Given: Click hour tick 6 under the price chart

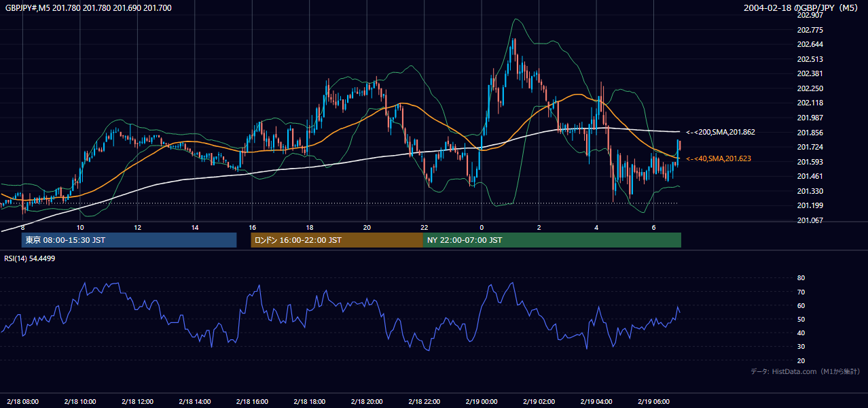Looking at the screenshot, I should tap(654, 227).
